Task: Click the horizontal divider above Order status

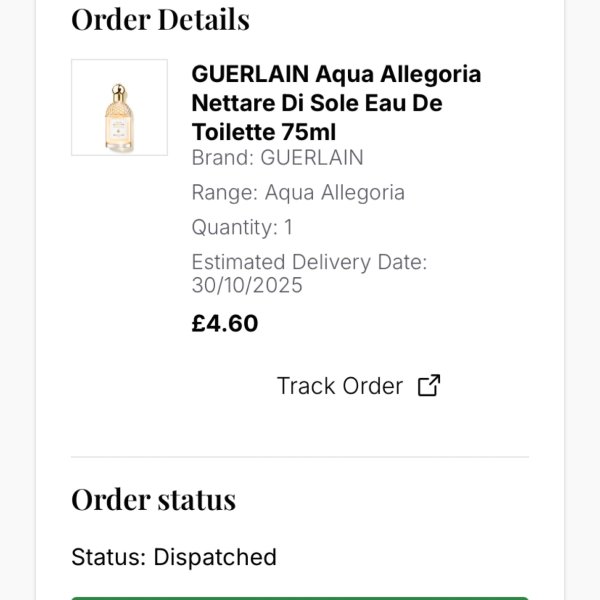Action: pyautogui.click(x=300, y=458)
